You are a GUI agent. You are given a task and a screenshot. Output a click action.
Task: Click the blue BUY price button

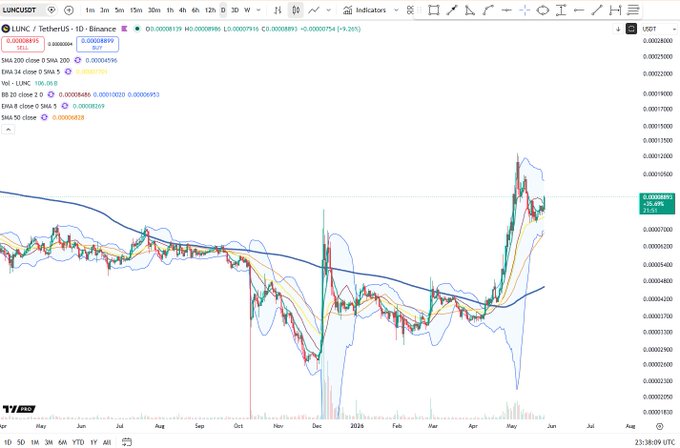pos(97,43)
